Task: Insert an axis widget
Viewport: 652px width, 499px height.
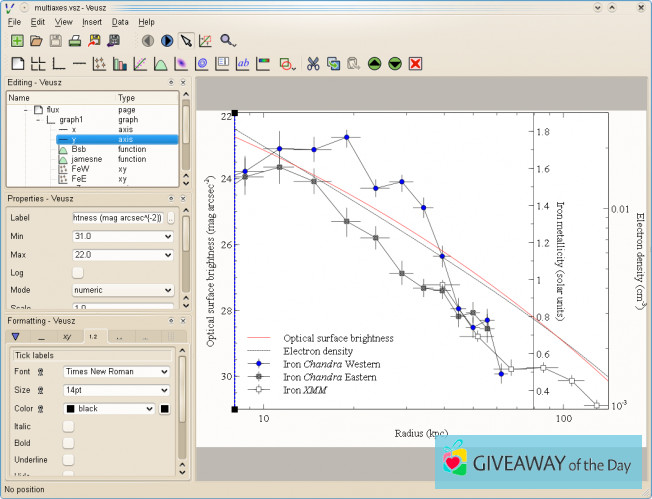Action: point(79,64)
